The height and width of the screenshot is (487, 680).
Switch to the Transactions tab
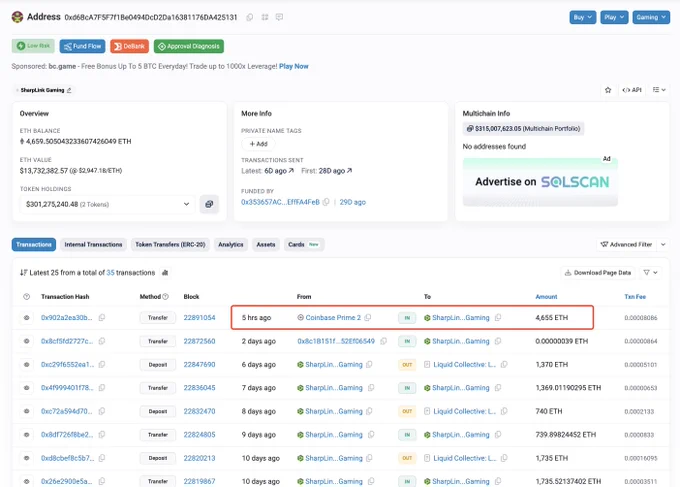(34, 245)
